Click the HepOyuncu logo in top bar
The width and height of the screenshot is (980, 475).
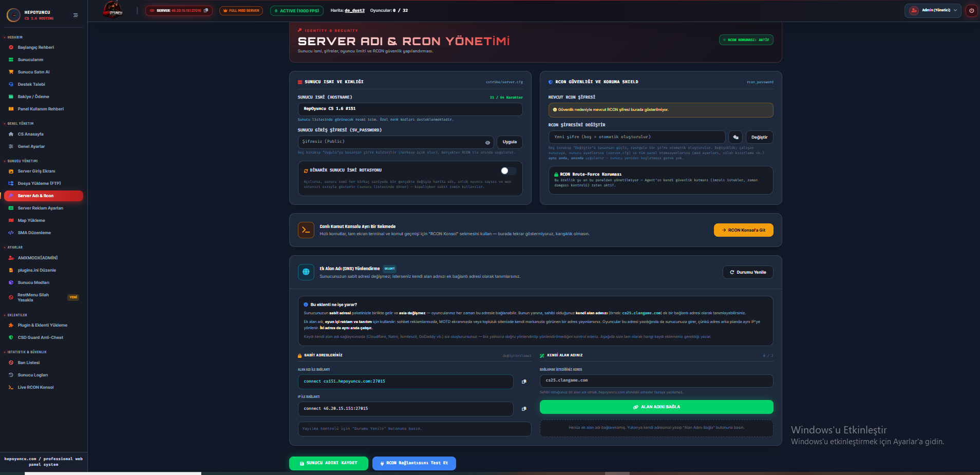pyautogui.click(x=112, y=10)
